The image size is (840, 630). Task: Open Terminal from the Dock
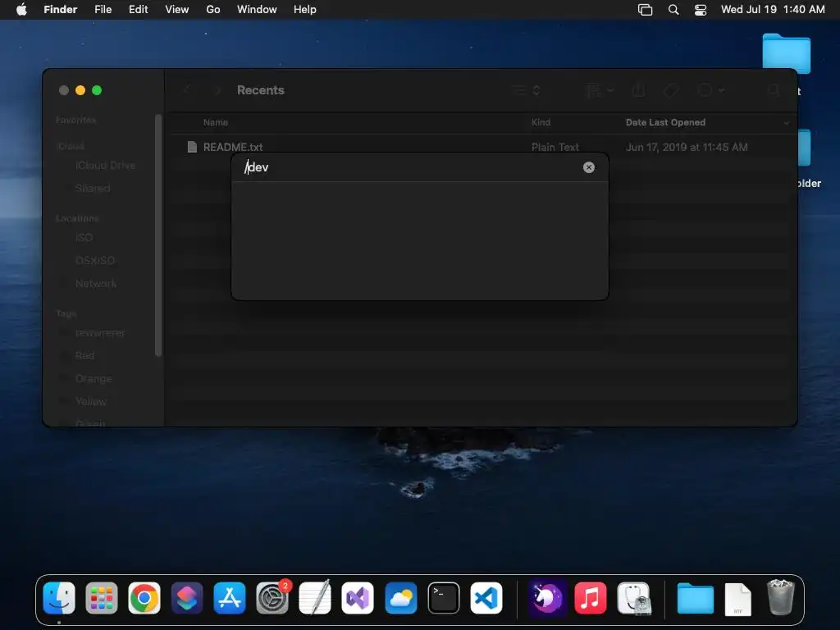pos(444,598)
